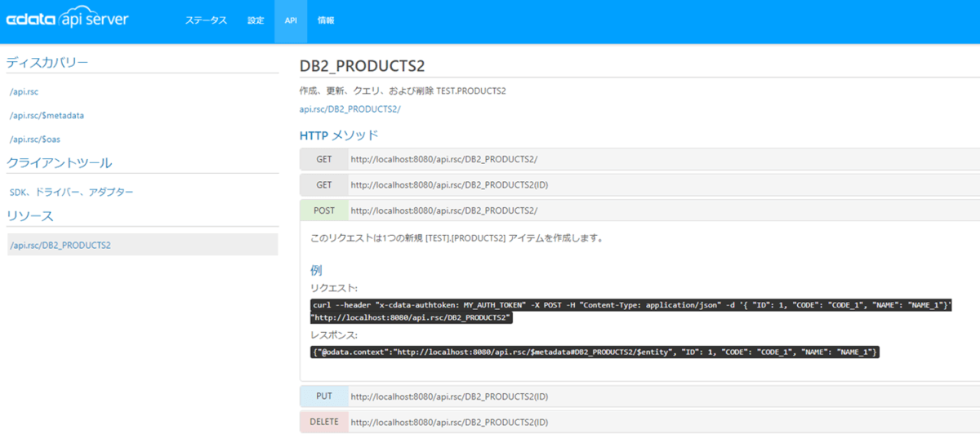The width and height of the screenshot is (980, 443).
Task: Click the CData API Server logo
Action: [67, 20]
